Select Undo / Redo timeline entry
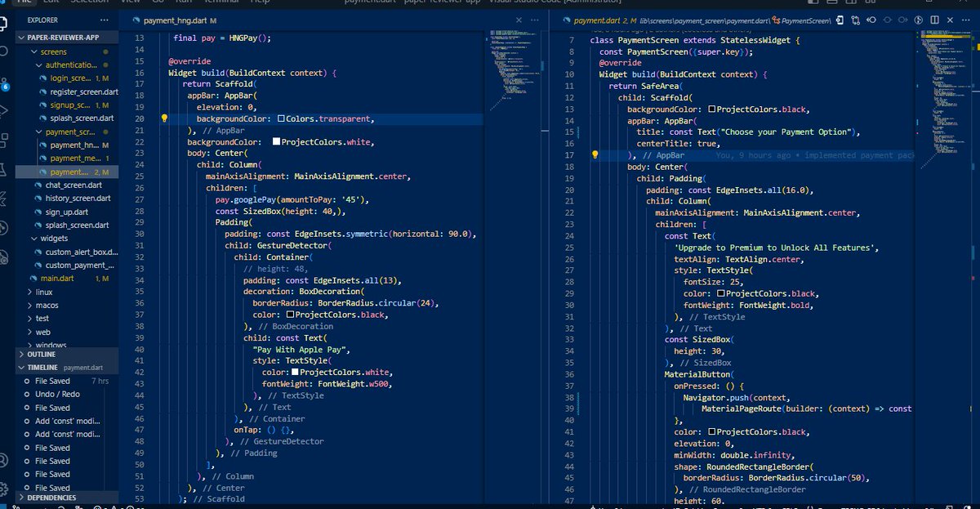Viewport: 980px width, 509px height. [x=68, y=395]
